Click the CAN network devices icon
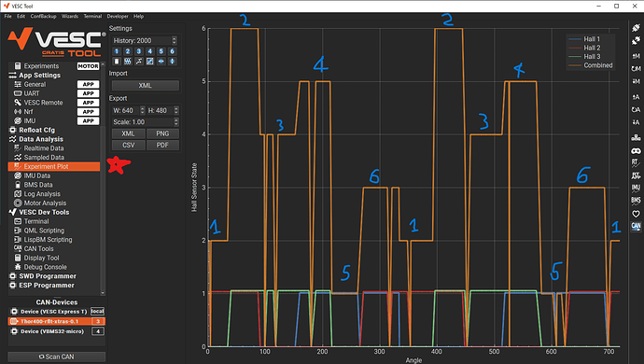This screenshot has width=644, height=364. [x=636, y=137]
